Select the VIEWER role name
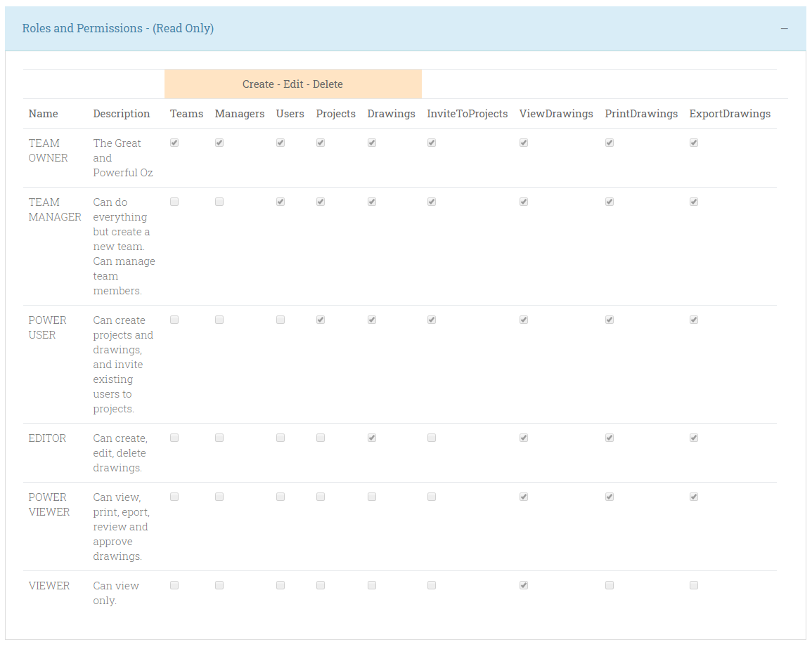This screenshot has height=647, width=812. (49, 586)
